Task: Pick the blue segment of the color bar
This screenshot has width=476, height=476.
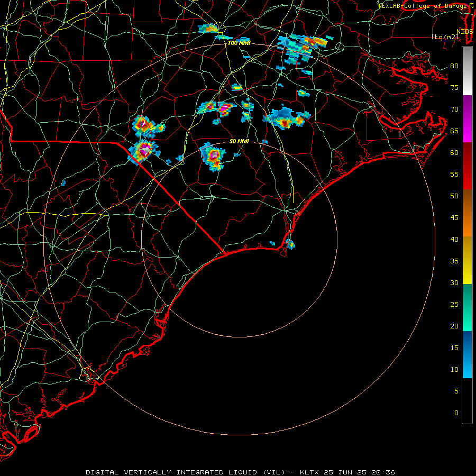Action: click(467, 354)
